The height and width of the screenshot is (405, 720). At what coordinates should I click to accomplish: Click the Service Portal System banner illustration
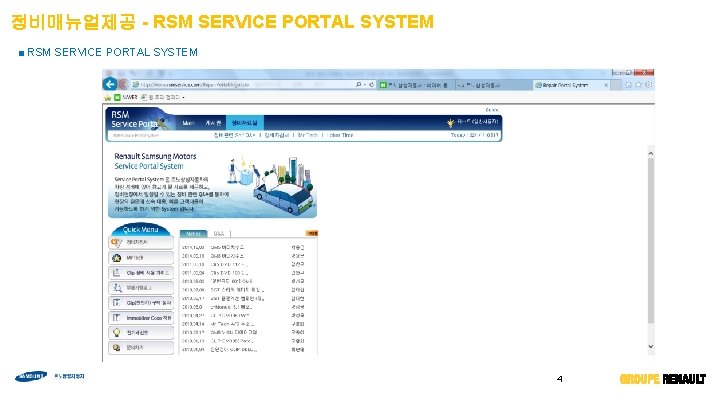(271, 186)
